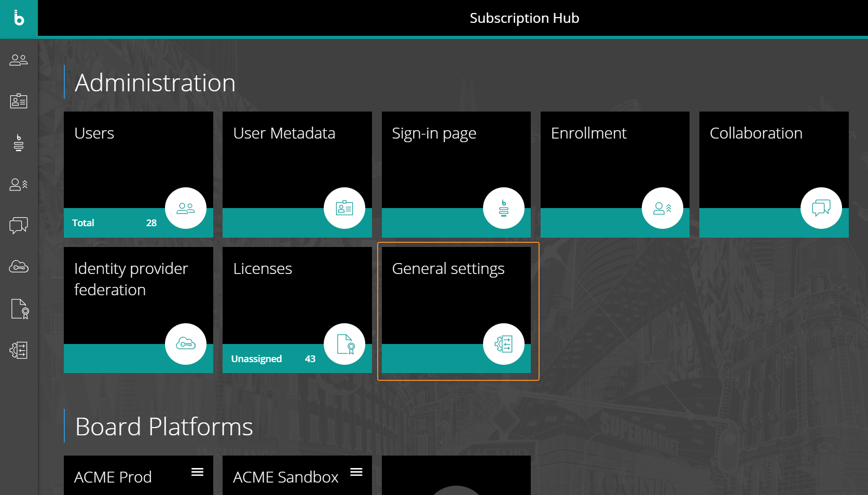Select the Licenses sidebar icon
Image resolution: width=868 pixels, height=495 pixels.
[20, 309]
